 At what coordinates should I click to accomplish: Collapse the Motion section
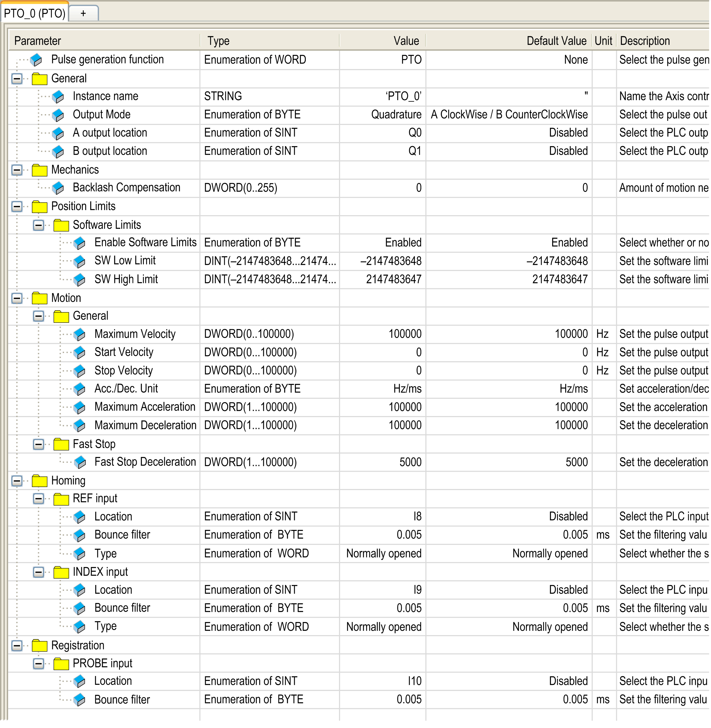pos(17,298)
